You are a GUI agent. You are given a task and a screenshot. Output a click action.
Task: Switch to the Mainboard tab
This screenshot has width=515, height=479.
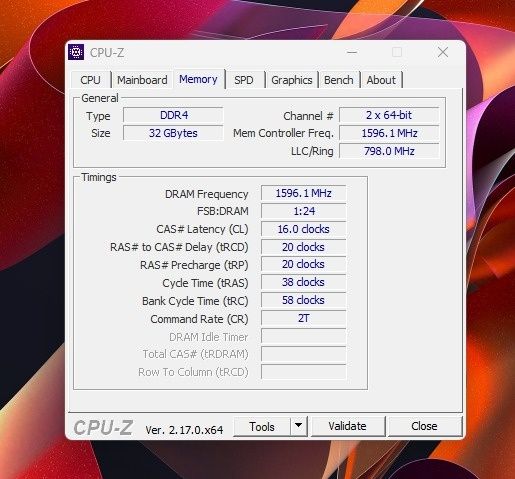tap(142, 80)
